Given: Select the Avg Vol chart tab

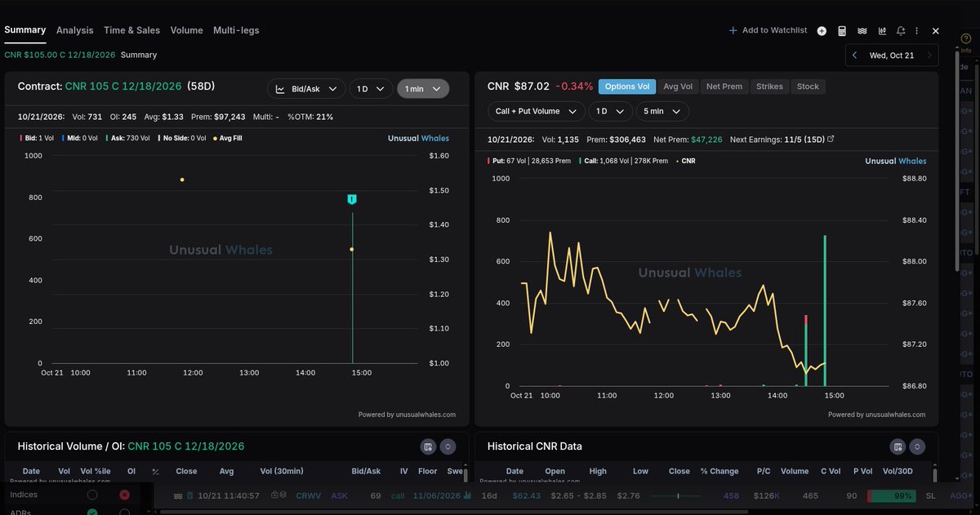Looking at the screenshot, I should [x=678, y=87].
